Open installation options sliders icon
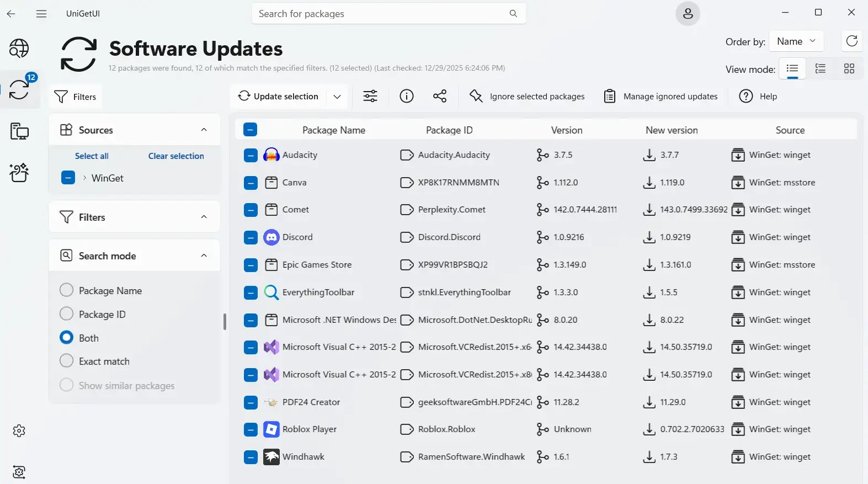Viewport: 868px width, 484px height. [x=370, y=97]
